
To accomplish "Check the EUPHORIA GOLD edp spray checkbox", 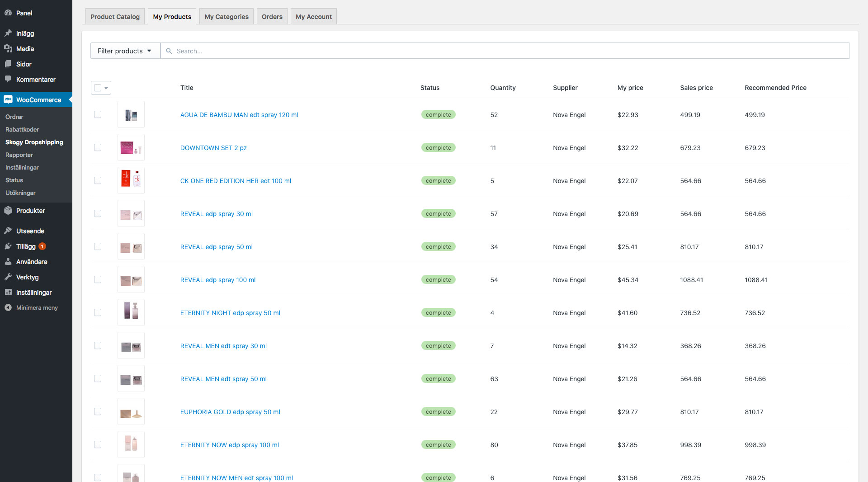I will pos(98,411).
